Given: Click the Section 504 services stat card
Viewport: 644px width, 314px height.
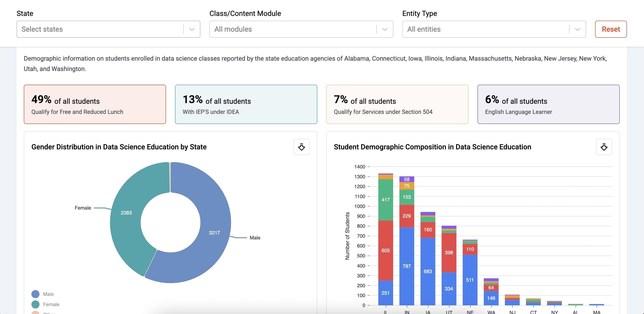Looking at the screenshot, I should (397, 104).
